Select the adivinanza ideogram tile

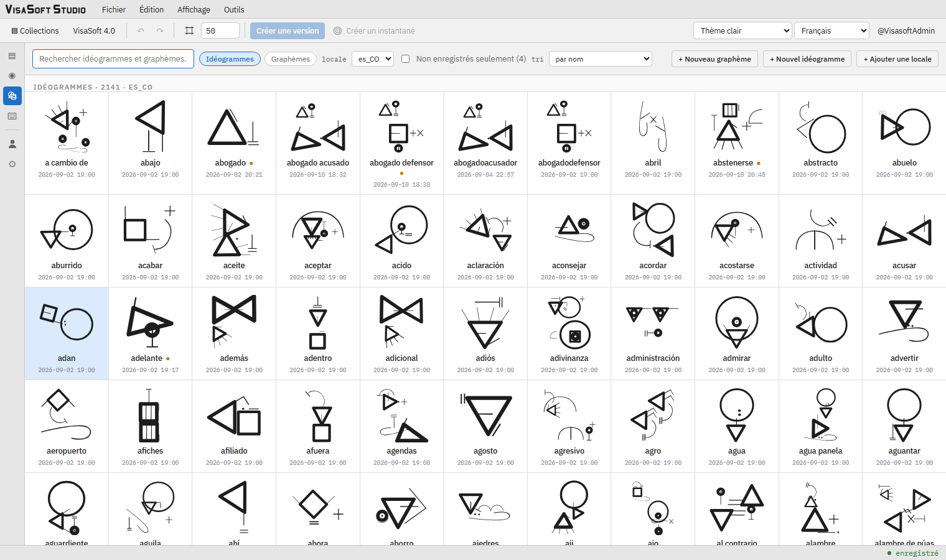(569, 334)
